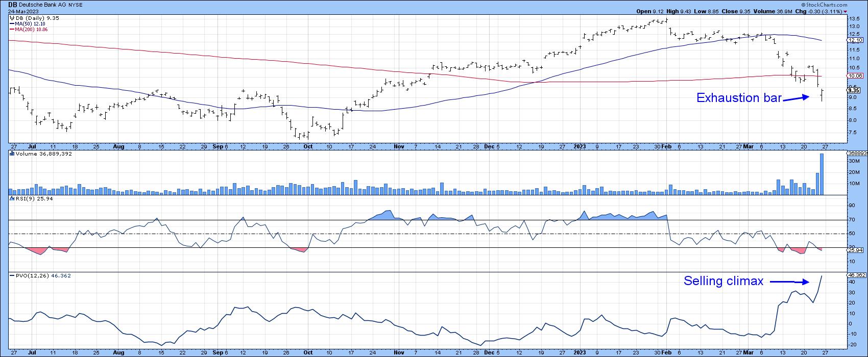The height and width of the screenshot is (357, 868).
Task: Click the 46.362 value tag on the PVO axis
Action: click(x=855, y=274)
